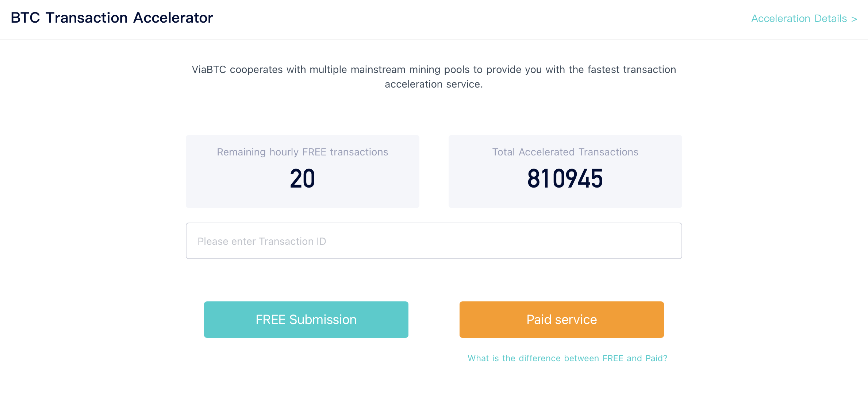Select the remaining free count 20
The image size is (868, 397).
(x=302, y=179)
